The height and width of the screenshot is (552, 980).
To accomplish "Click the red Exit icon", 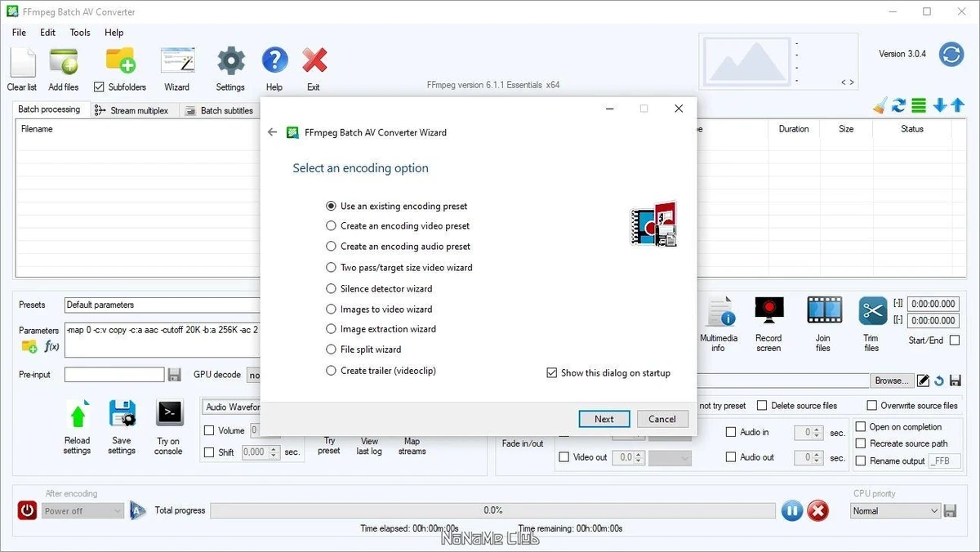I will [x=314, y=61].
